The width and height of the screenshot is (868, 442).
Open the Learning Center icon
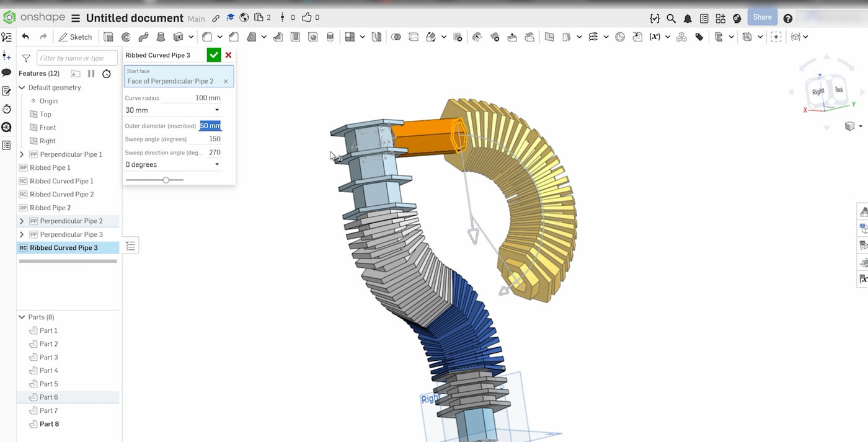[x=737, y=18]
